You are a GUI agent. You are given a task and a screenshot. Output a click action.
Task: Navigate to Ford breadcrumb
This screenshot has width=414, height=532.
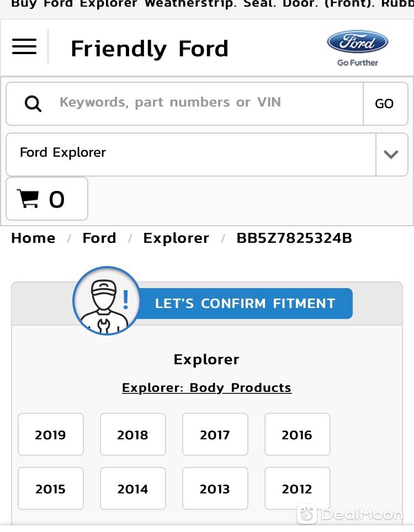pos(99,238)
